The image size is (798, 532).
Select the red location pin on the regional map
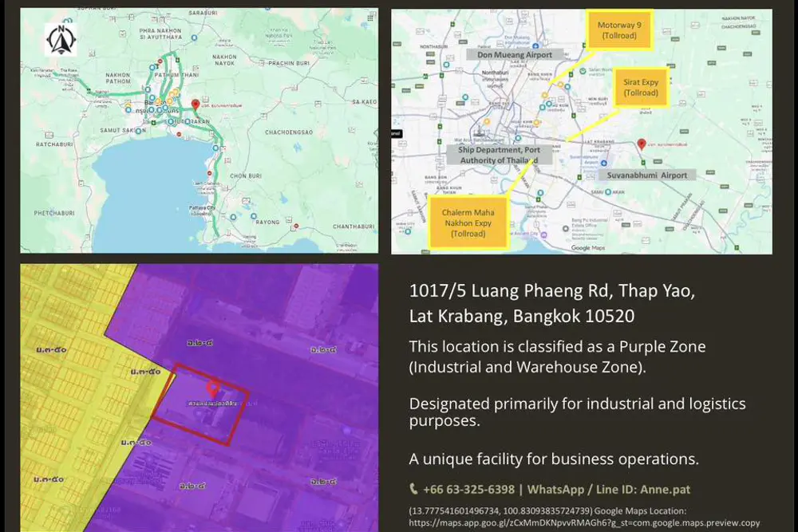click(195, 104)
